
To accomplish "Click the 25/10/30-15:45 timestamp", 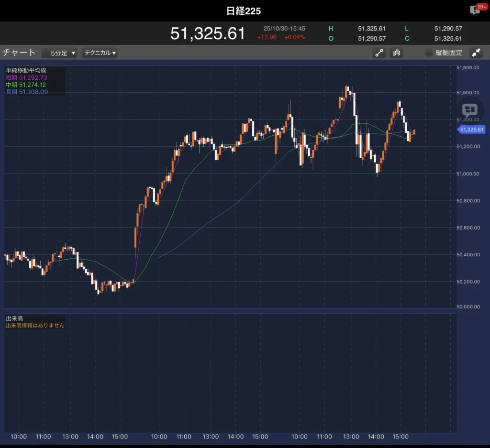I will [x=284, y=29].
